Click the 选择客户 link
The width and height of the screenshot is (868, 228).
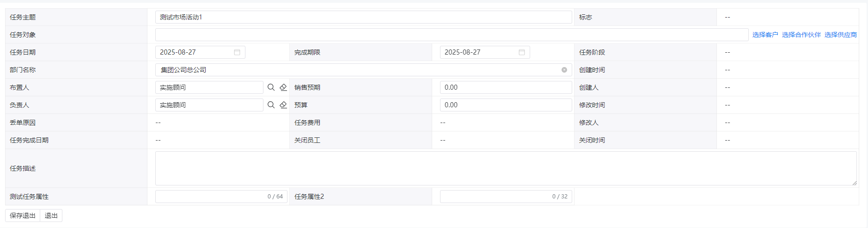pos(765,35)
